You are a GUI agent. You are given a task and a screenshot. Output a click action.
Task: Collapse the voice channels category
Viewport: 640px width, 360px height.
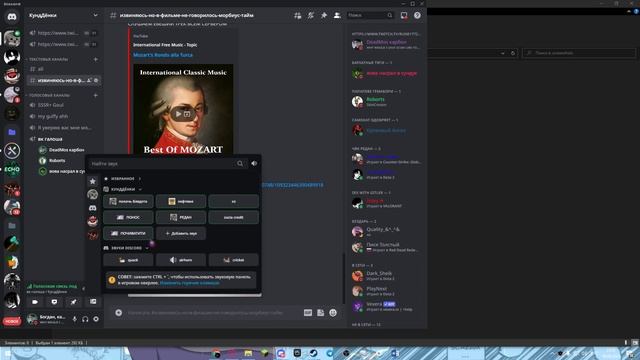pyautogui.click(x=48, y=95)
